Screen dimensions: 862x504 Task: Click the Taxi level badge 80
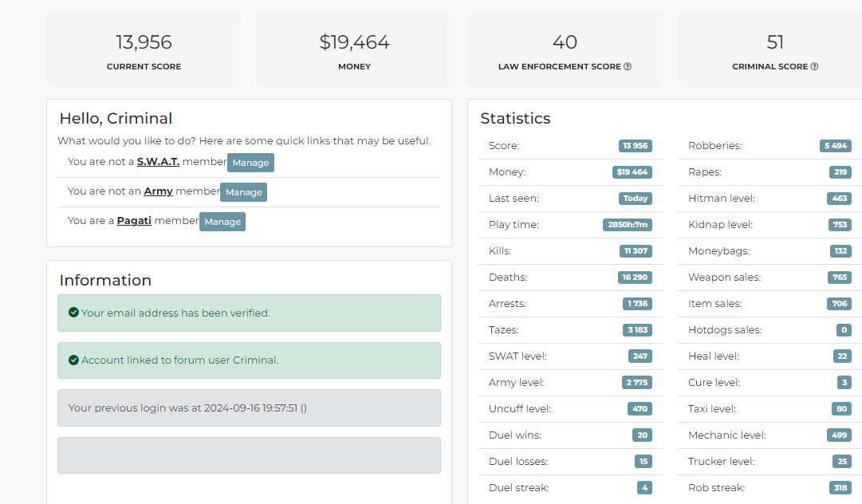pos(841,409)
